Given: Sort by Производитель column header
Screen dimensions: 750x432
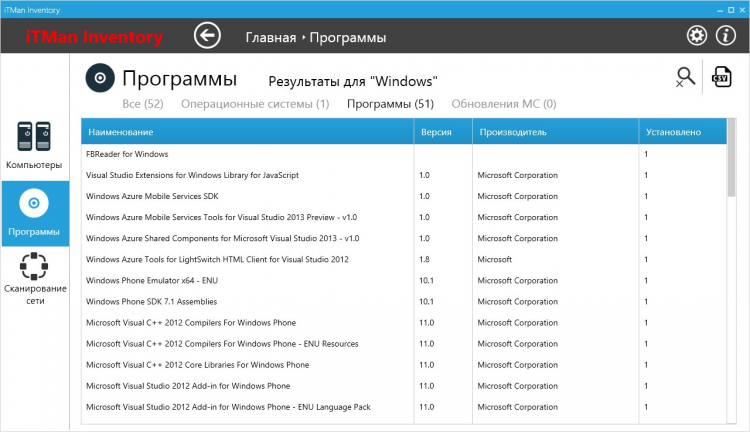Looking at the screenshot, I should pos(555,132).
